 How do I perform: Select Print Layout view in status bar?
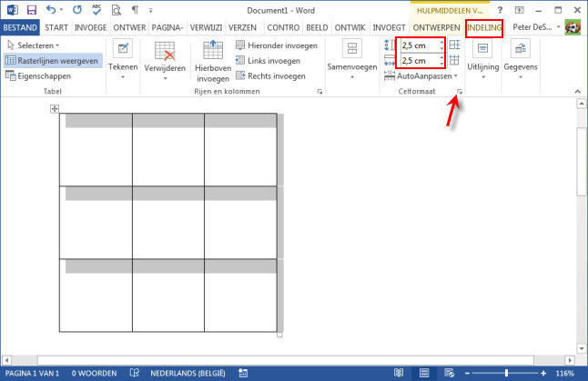tap(424, 373)
